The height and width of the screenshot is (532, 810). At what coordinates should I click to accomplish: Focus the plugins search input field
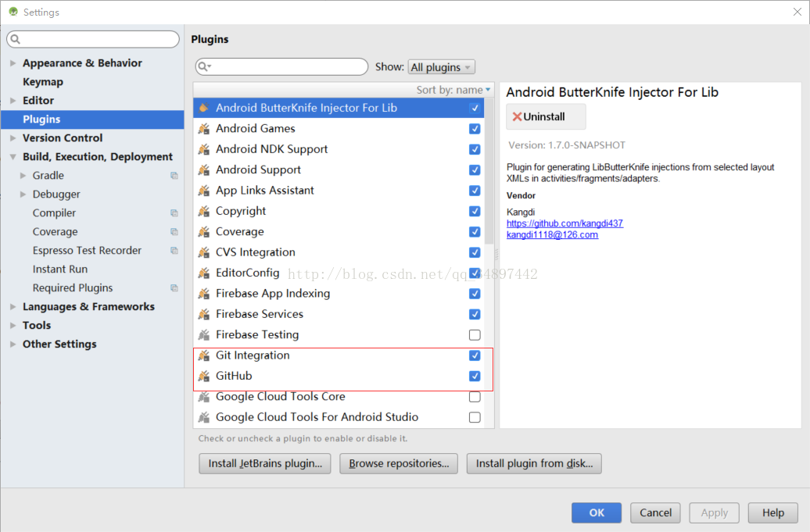tap(281, 66)
